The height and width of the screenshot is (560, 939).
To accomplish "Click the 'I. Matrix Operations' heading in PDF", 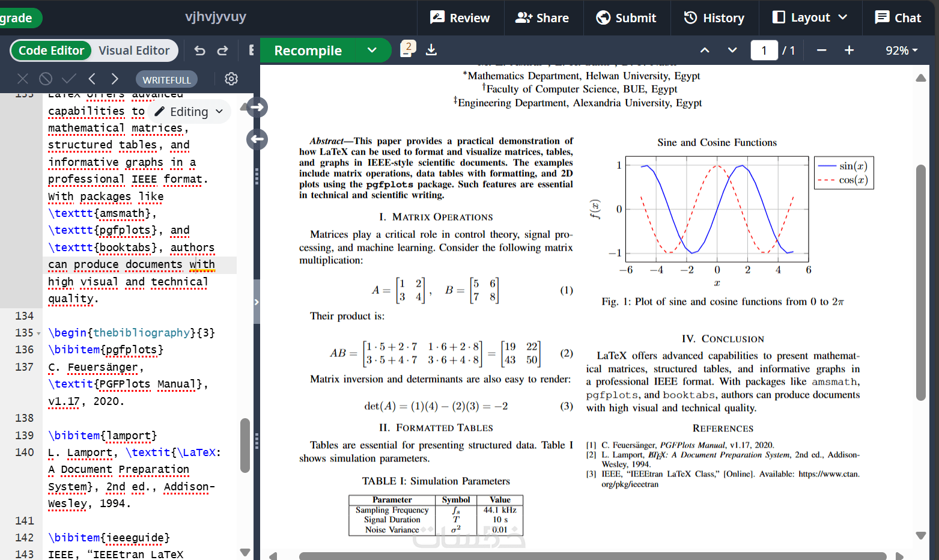I will pyautogui.click(x=436, y=217).
